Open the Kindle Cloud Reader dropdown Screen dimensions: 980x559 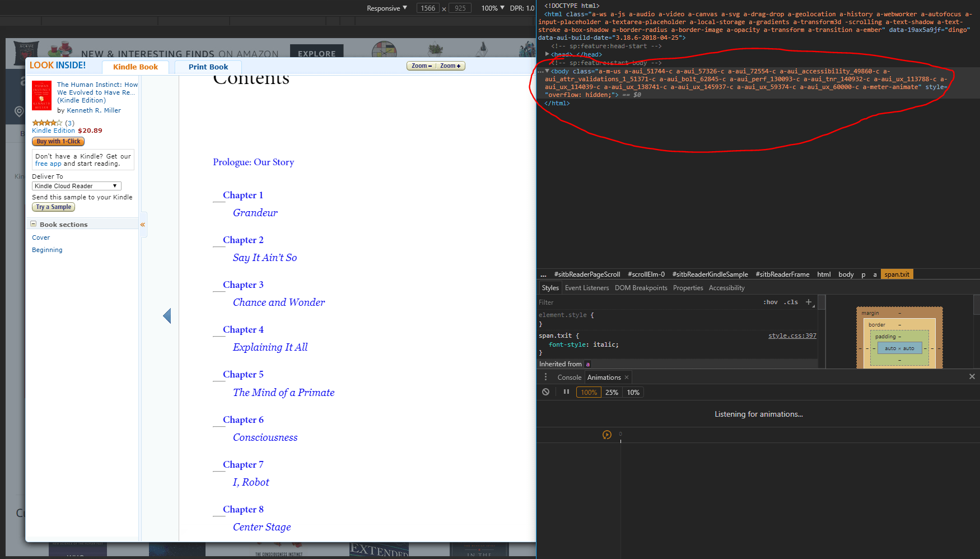[x=76, y=185]
